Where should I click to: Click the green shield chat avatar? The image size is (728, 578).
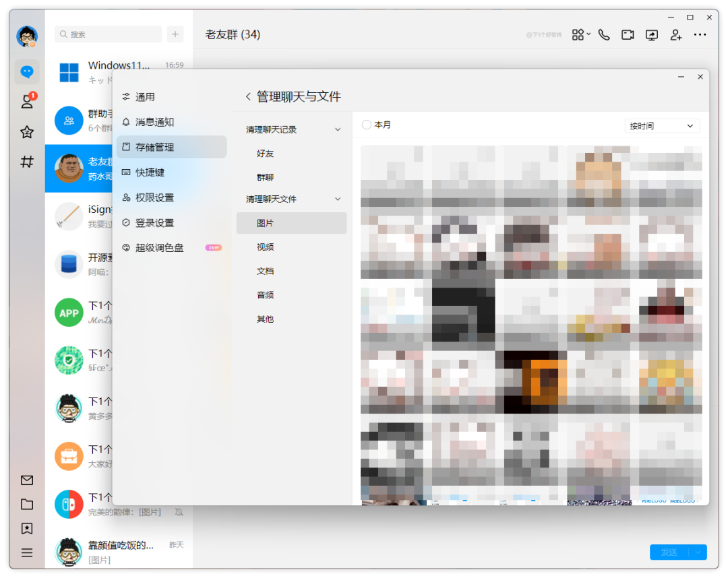69,360
